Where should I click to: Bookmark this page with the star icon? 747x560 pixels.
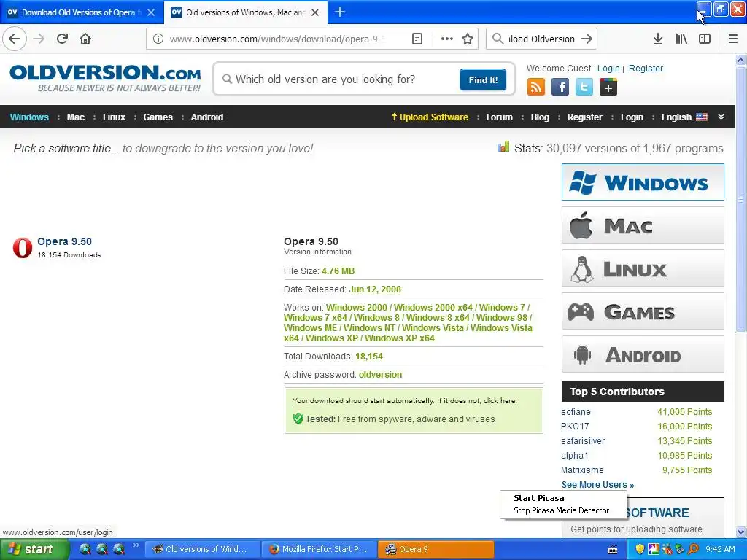pos(468,39)
